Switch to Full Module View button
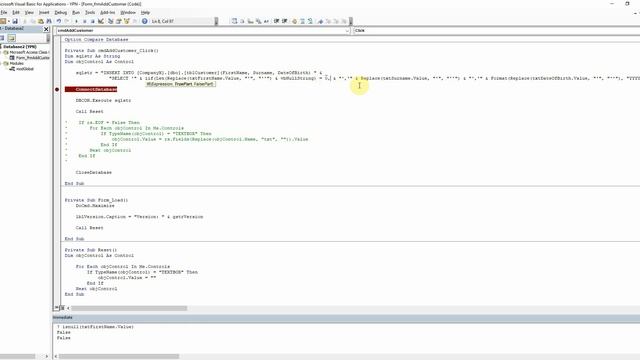This screenshot has height=360, width=640. coord(62,308)
